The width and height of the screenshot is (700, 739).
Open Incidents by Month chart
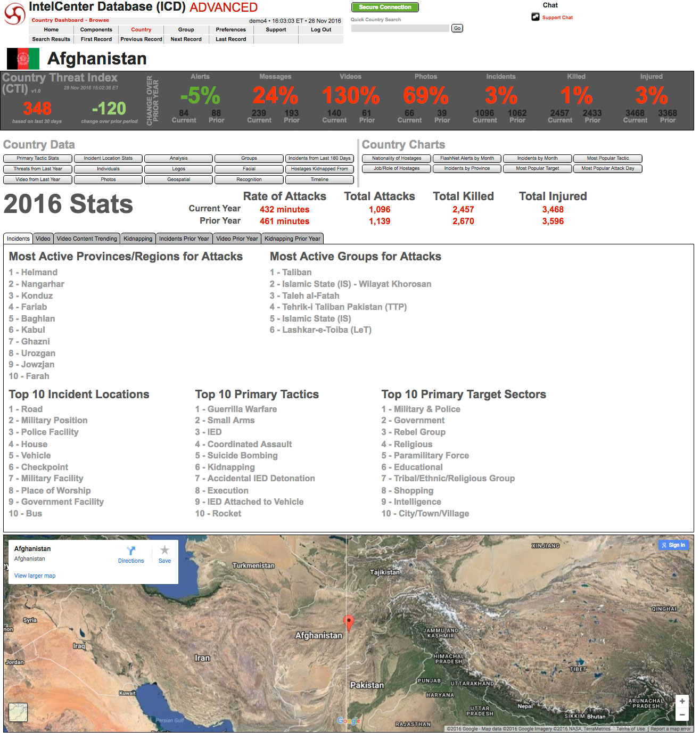537,159
